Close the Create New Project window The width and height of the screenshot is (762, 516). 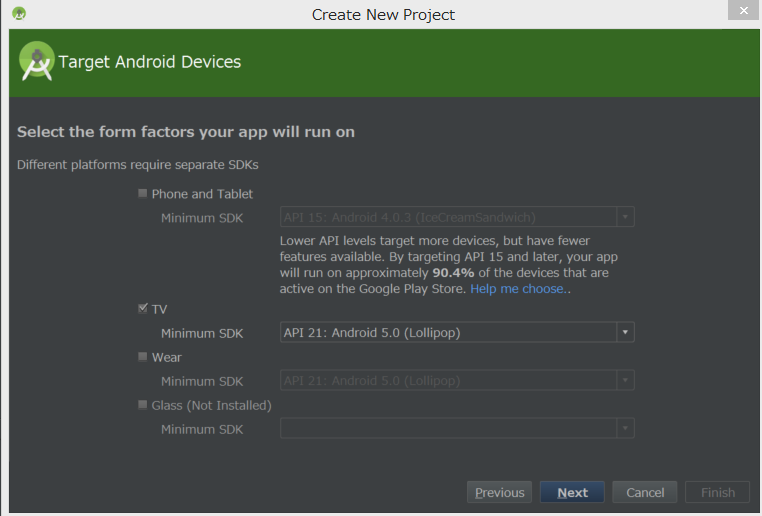(x=744, y=10)
